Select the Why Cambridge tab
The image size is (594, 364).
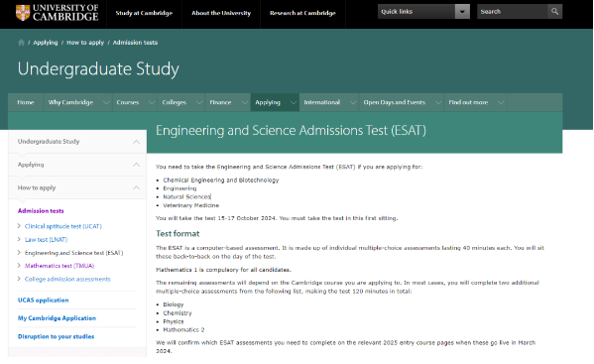[70, 102]
